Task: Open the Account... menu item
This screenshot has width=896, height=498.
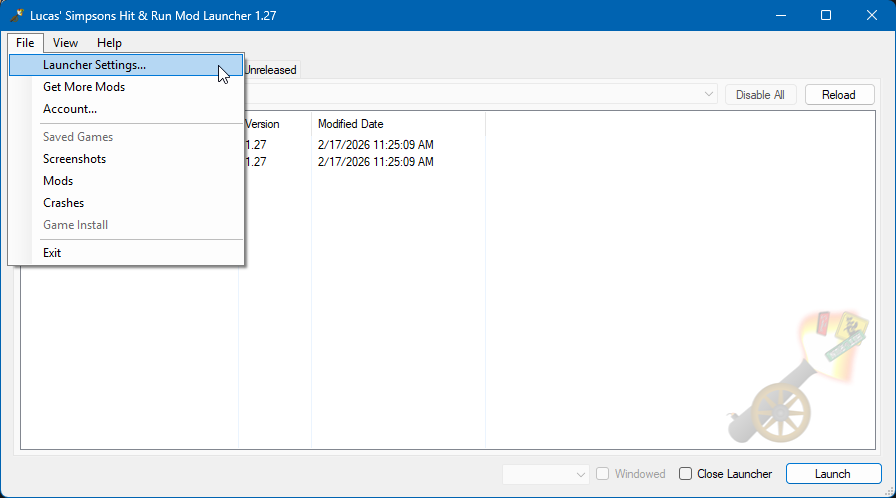Action: pos(126,109)
